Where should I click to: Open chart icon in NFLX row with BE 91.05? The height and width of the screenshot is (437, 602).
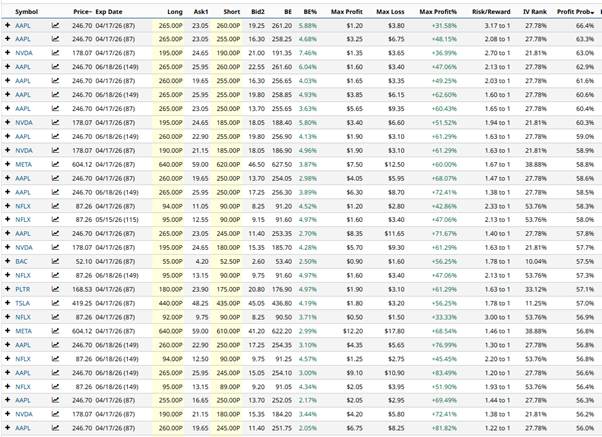[x=55, y=387]
